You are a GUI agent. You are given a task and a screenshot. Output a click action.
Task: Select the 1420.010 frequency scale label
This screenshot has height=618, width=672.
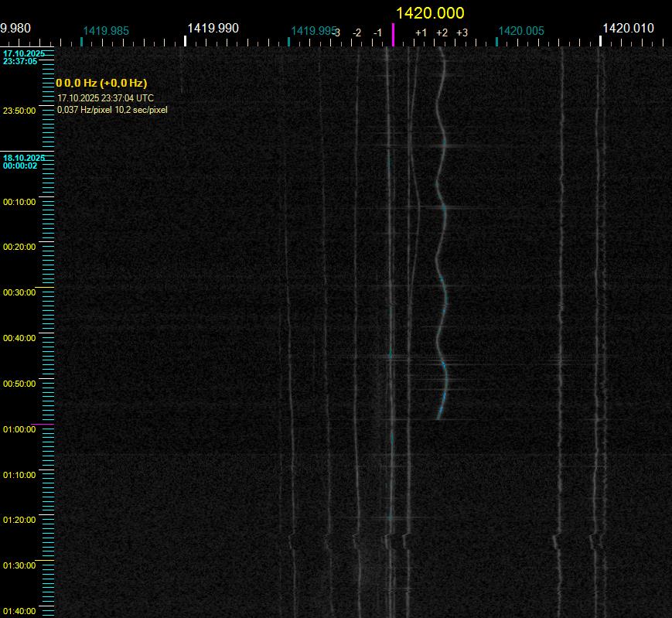pyautogui.click(x=628, y=29)
